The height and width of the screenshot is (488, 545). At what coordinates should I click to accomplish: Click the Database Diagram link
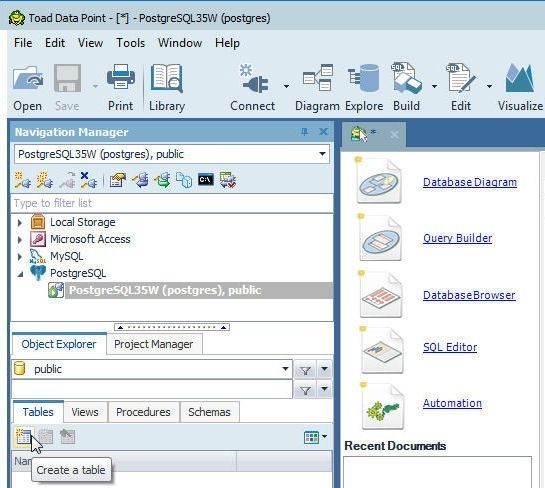click(470, 182)
